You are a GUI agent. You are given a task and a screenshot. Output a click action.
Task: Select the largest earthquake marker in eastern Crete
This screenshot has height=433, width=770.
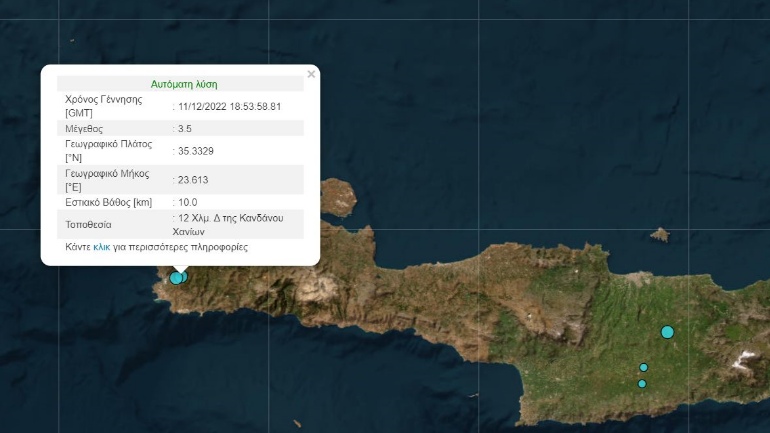point(667,332)
